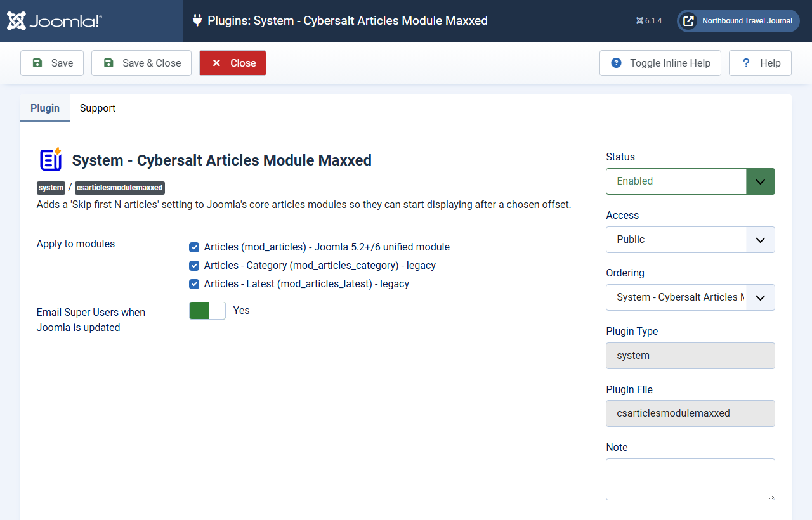Click the 'csarticlesmodulemaxxed' element badge
Screen dimensions: 812x520
(120, 188)
